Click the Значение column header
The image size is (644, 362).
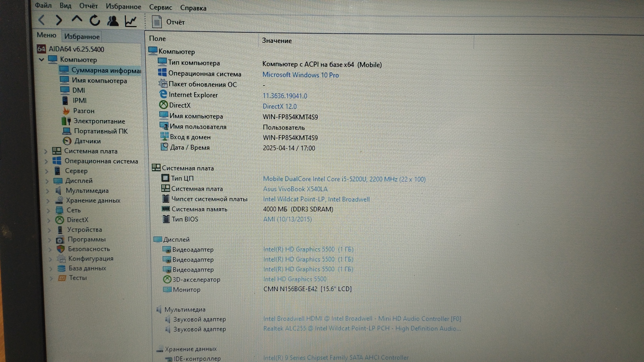pyautogui.click(x=277, y=41)
